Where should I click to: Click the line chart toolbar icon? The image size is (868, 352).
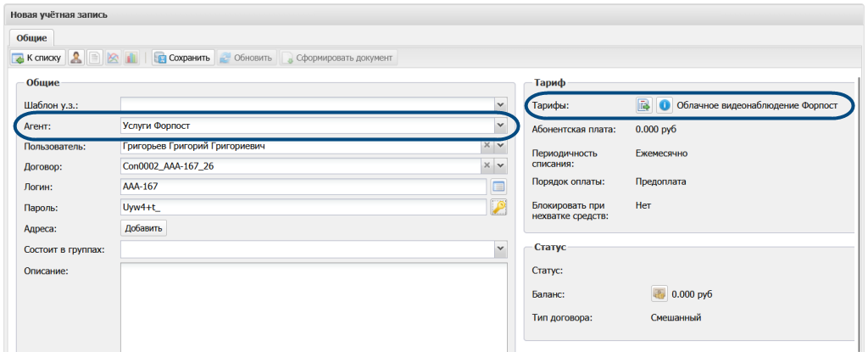point(113,58)
